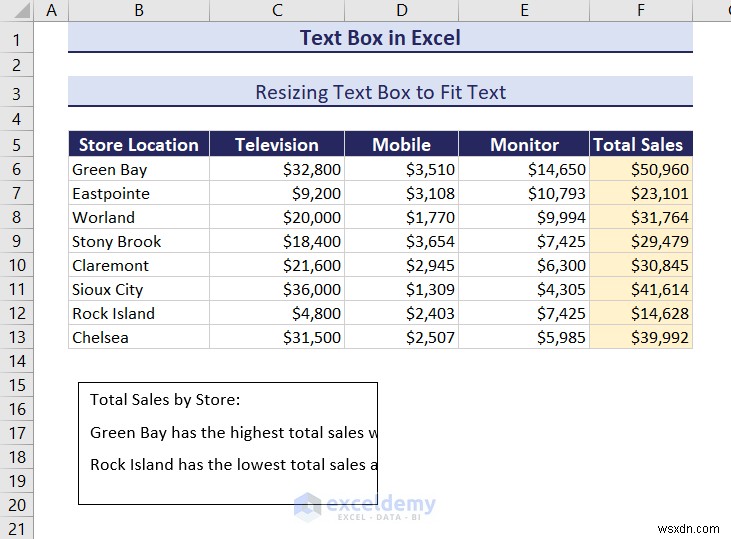Screen dimensions: 731x539
Task: Select row 14 header
Action: (17, 361)
